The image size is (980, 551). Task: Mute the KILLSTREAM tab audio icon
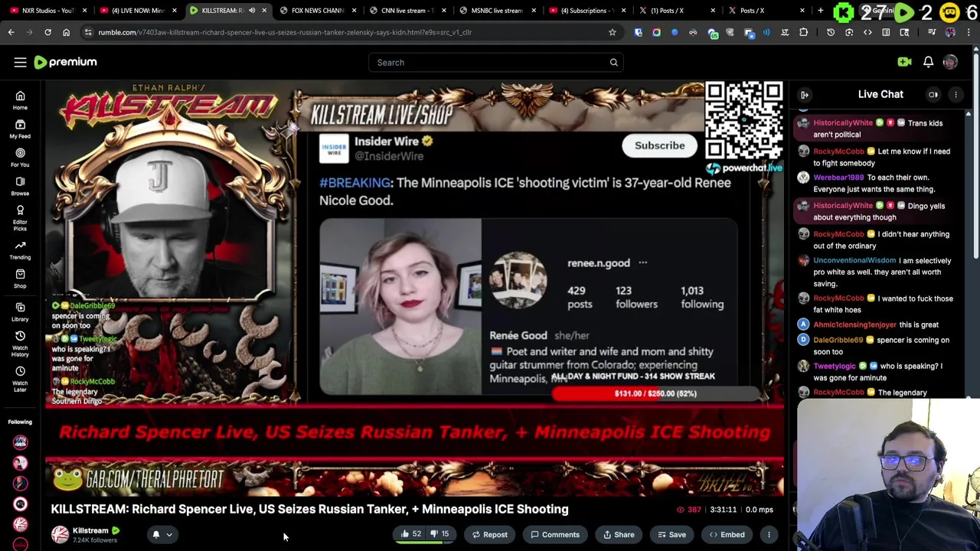click(252, 11)
